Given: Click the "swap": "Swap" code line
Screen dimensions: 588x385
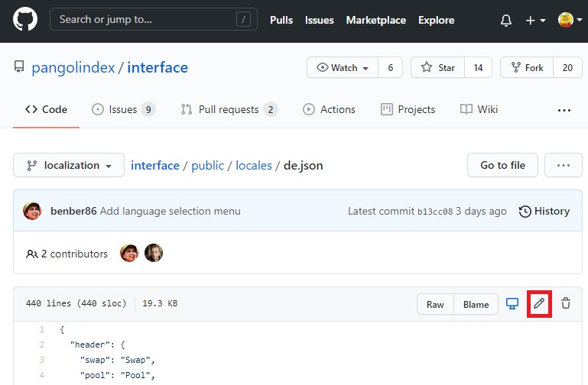Looking at the screenshot, I should click(118, 360).
